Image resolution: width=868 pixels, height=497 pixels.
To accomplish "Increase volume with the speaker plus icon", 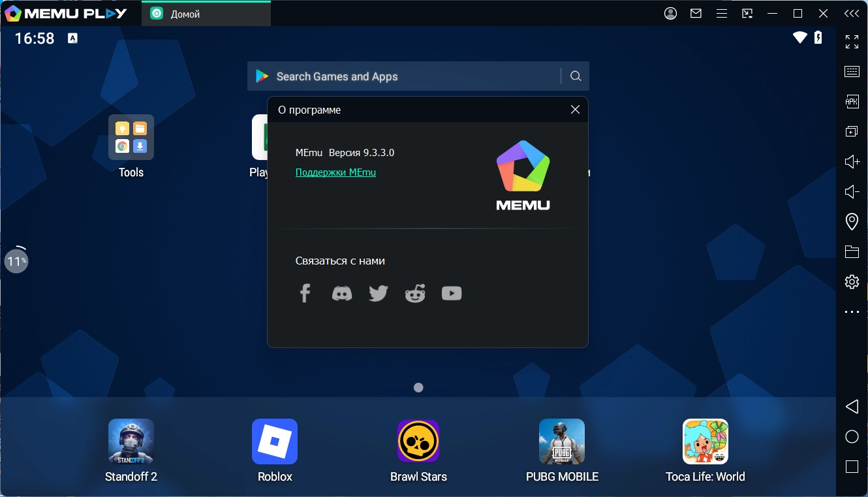I will point(852,161).
